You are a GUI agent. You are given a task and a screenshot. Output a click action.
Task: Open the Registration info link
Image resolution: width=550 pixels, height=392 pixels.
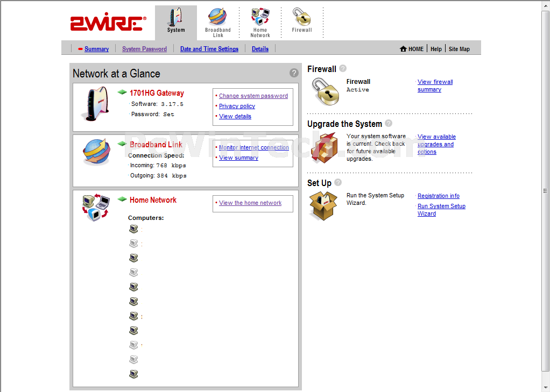tap(439, 196)
